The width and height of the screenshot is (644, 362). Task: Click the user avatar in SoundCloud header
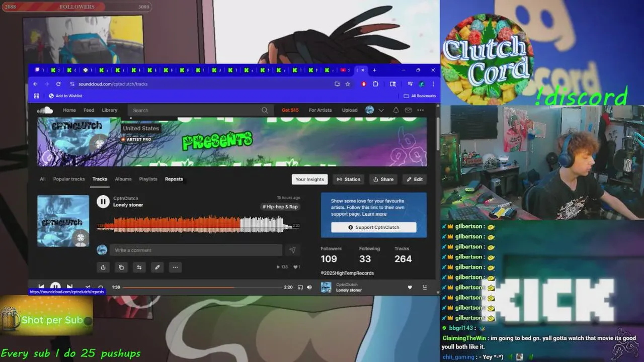point(370,110)
